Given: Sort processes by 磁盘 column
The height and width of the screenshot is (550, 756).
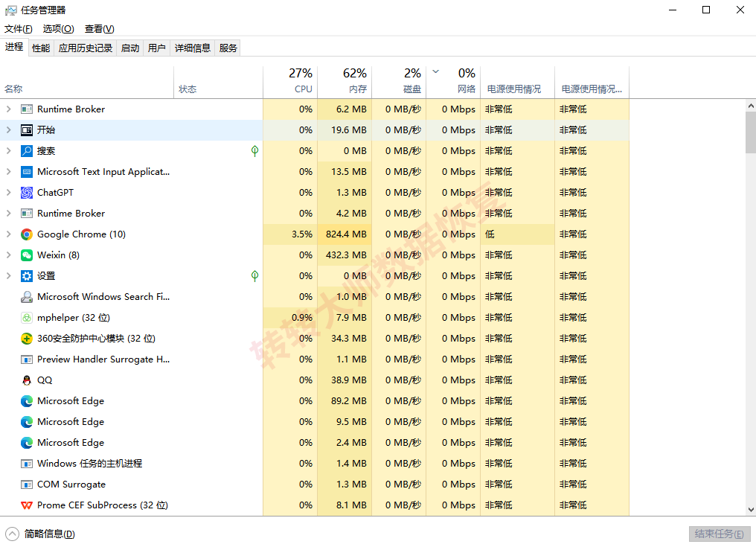Looking at the screenshot, I should (x=400, y=82).
